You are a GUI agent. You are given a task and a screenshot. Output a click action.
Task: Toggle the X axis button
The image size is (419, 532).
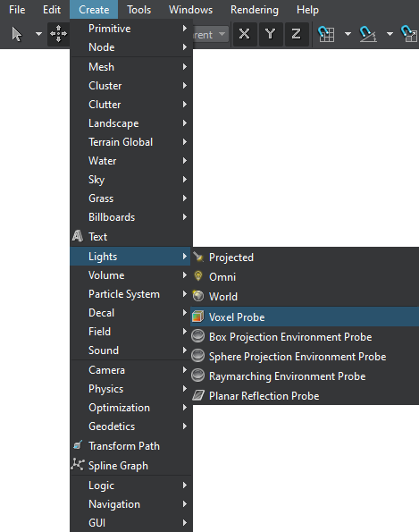pos(245,34)
